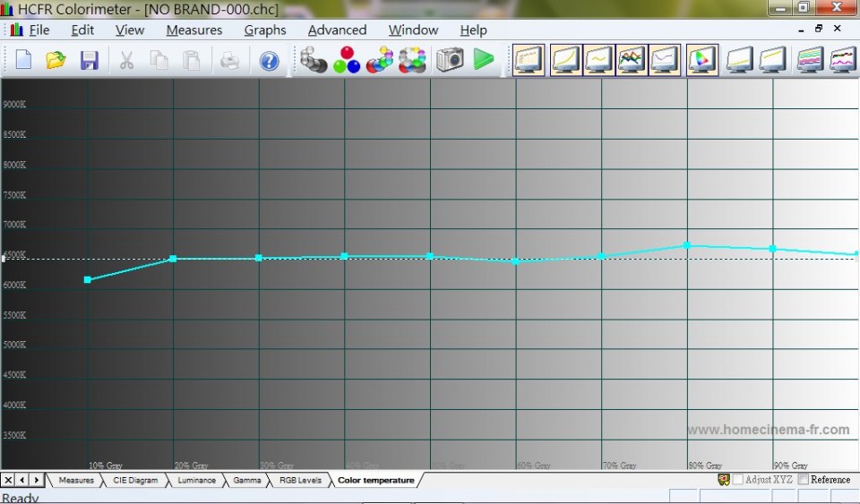Click the 3500K axis label
The height and width of the screenshot is (504, 860).
(14, 435)
